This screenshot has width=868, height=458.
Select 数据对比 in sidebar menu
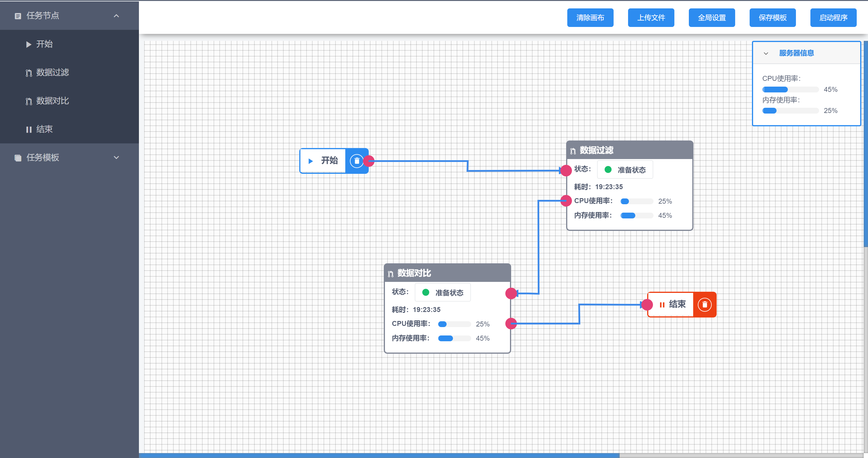[52, 101]
